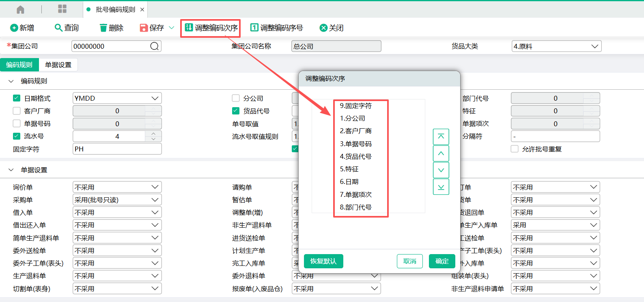The width and height of the screenshot is (644, 302).
Task: Toggle the 日期格式 checkbox
Action: coord(17,98)
